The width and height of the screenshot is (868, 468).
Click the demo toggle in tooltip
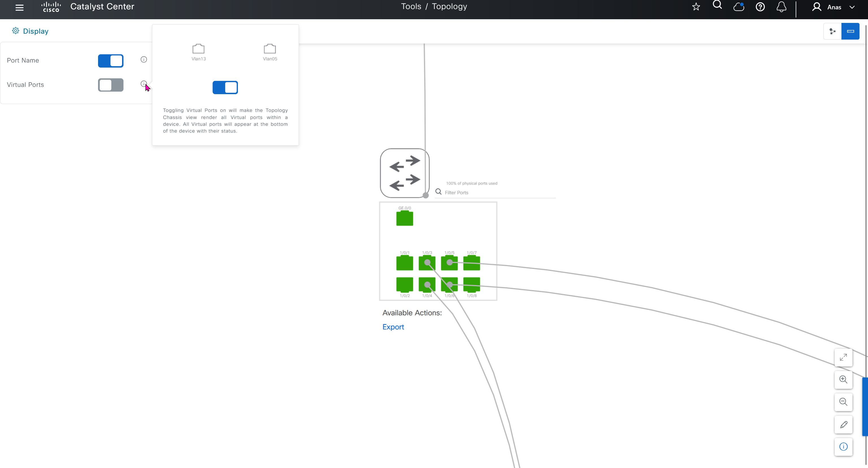pos(225,88)
